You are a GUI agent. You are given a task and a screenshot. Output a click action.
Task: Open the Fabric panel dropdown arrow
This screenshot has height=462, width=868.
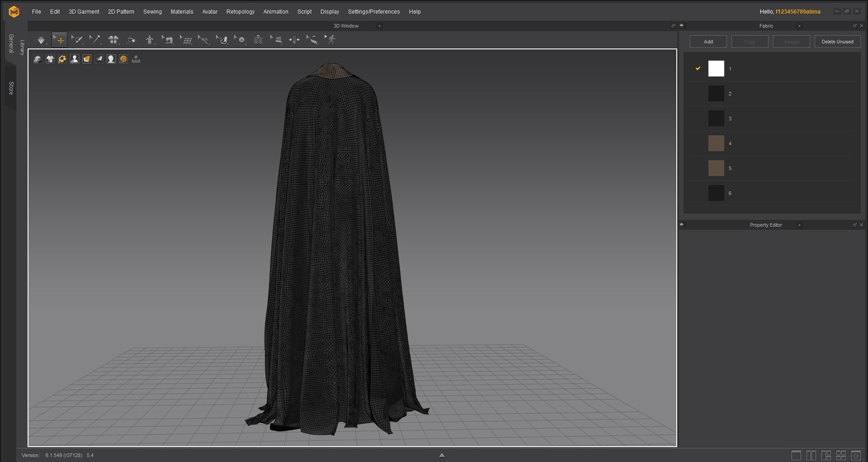(799, 26)
